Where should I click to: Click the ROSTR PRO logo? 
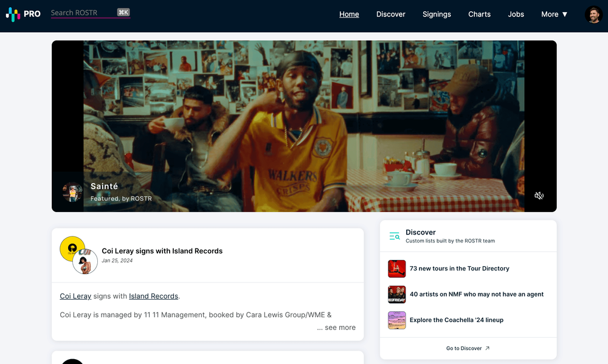pos(23,14)
